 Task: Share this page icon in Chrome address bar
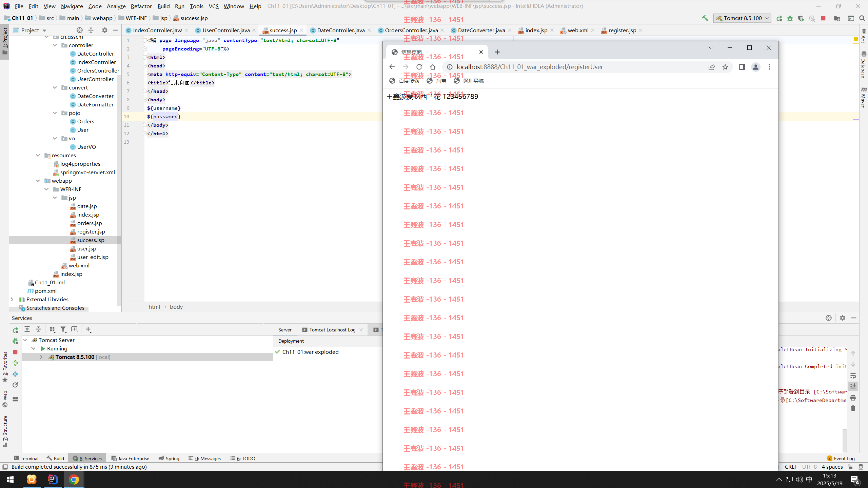(712, 67)
